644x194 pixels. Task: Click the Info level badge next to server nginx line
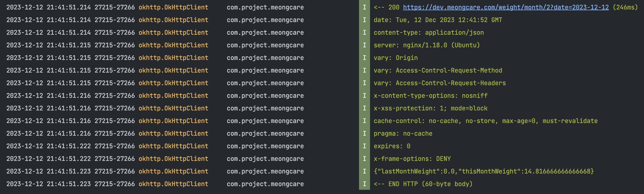(364, 45)
